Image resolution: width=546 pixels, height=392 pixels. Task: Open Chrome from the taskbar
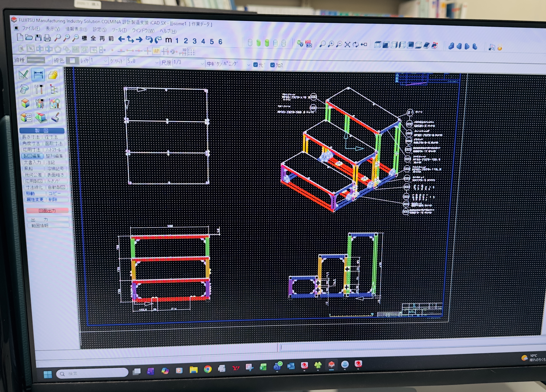click(x=207, y=369)
